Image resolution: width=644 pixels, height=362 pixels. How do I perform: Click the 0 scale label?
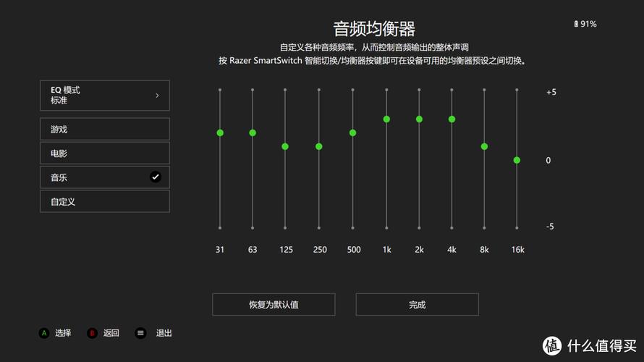point(548,160)
